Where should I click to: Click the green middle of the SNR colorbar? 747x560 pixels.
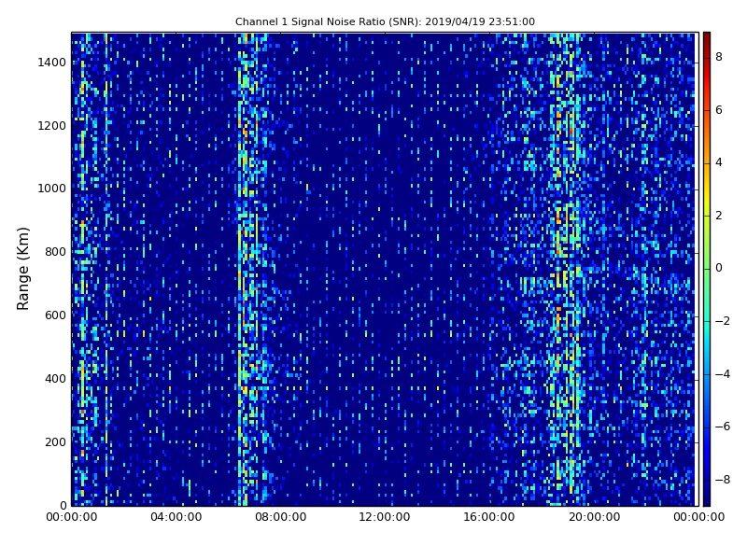(x=707, y=268)
